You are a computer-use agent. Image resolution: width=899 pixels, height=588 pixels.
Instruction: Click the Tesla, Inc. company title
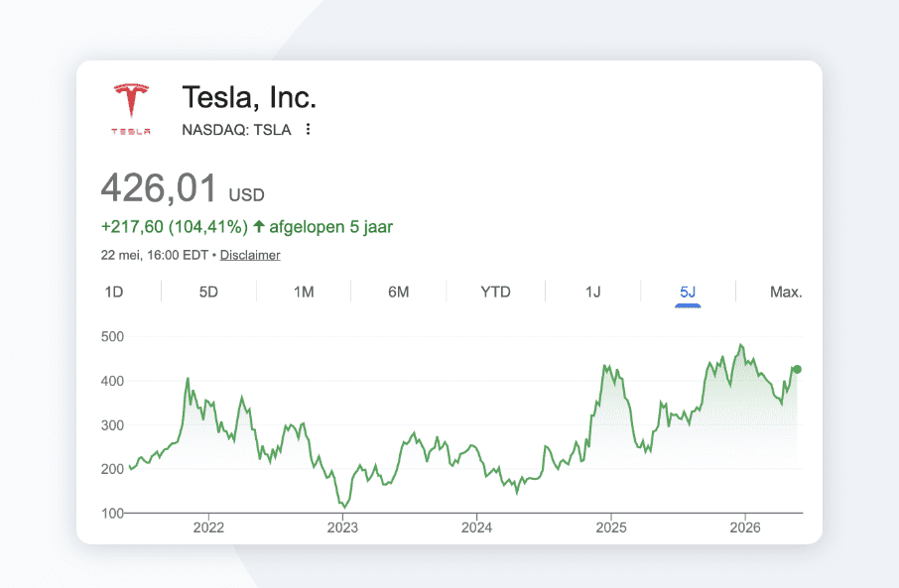[249, 97]
